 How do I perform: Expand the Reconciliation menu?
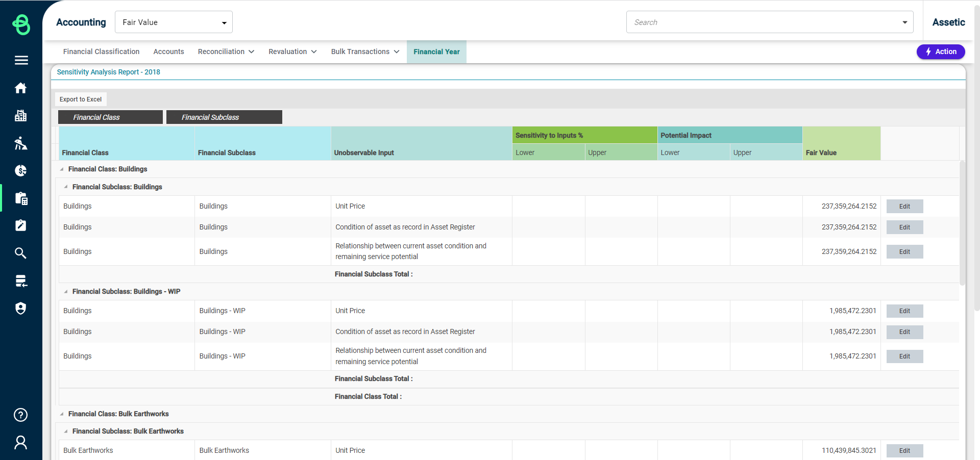point(226,52)
